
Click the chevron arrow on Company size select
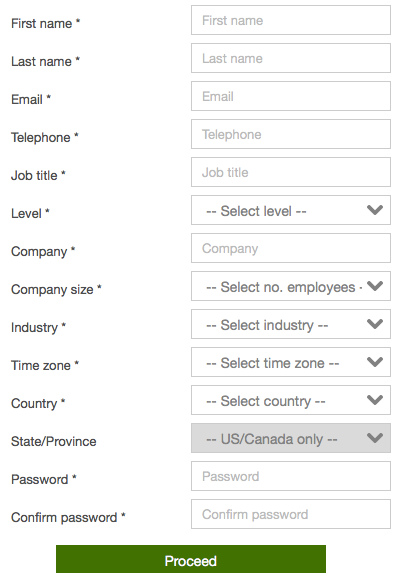pyautogui.click(x=375, y=286)
